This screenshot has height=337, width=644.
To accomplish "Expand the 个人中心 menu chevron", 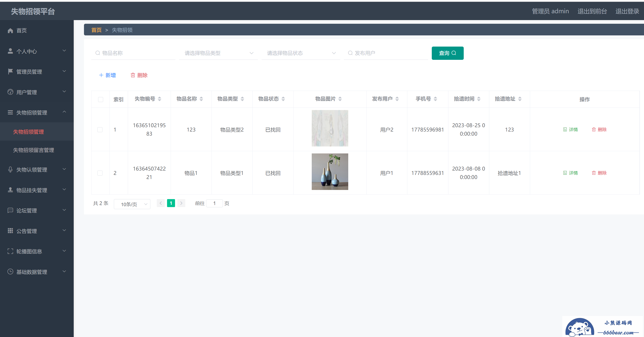I will [64, 51].
